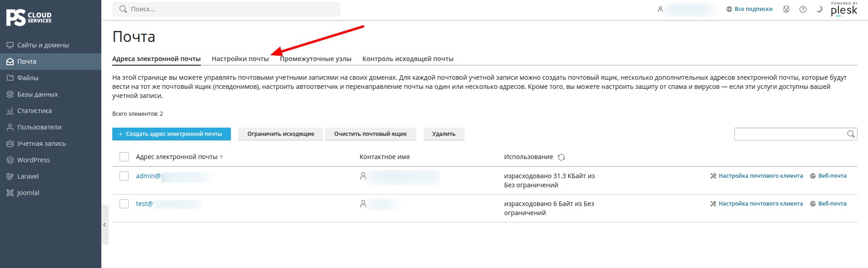868x268 pixels.
Task: Click contact person icon in test@ row
Action: [363, 204]
